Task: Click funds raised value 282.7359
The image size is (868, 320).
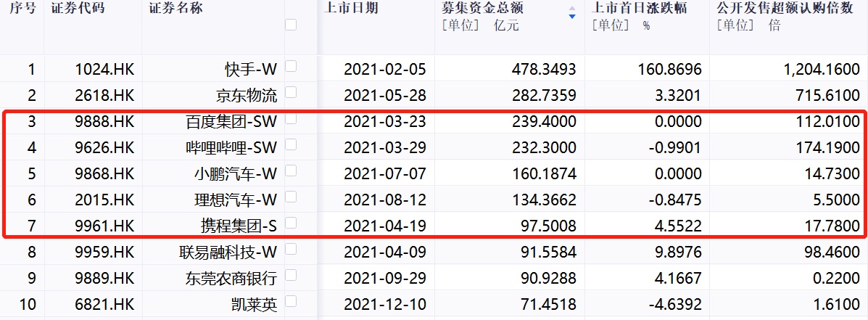Action: point(545,96)
